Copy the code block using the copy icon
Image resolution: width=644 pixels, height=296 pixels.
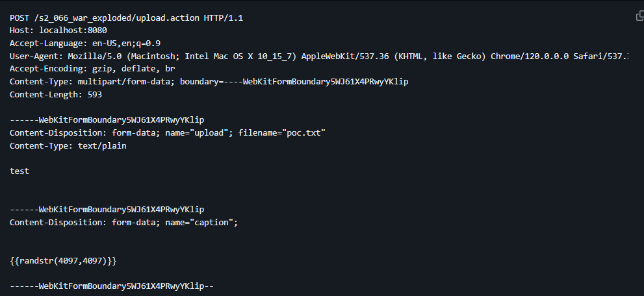click(x=639, y=16)
